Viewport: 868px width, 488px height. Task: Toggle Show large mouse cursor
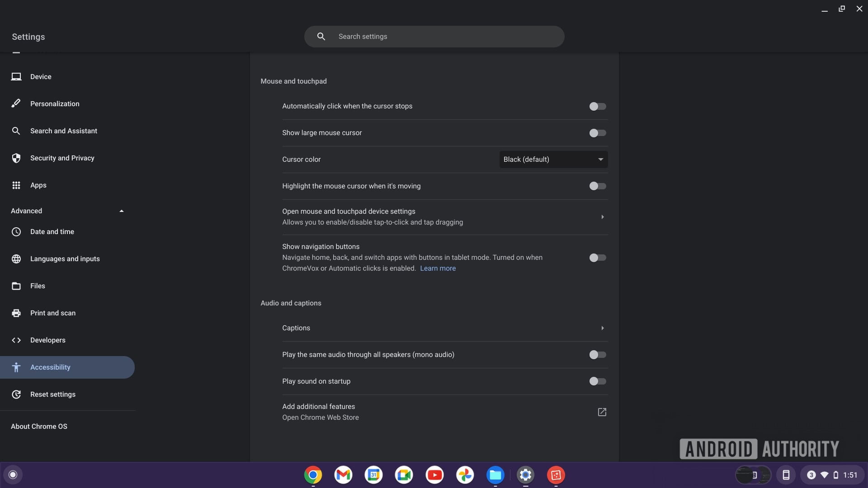tap(597, 133)
